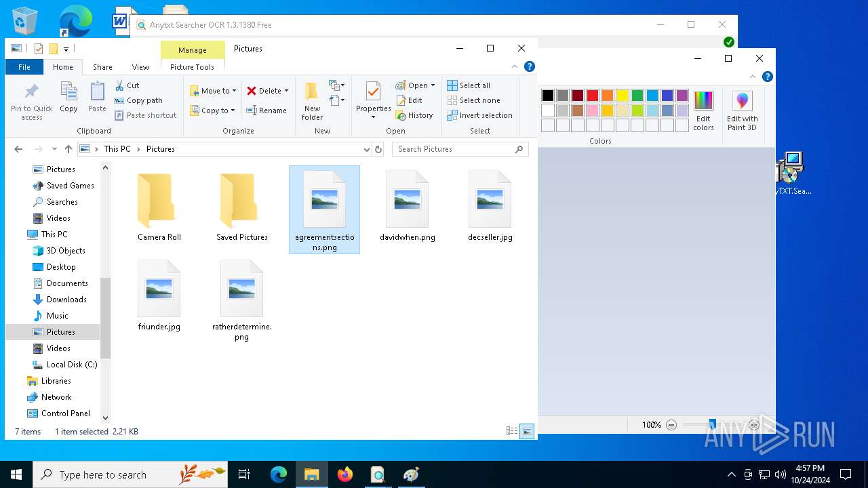Screen dimensions: 868x488
Task: Switch to the View tab
Action: 140,67
